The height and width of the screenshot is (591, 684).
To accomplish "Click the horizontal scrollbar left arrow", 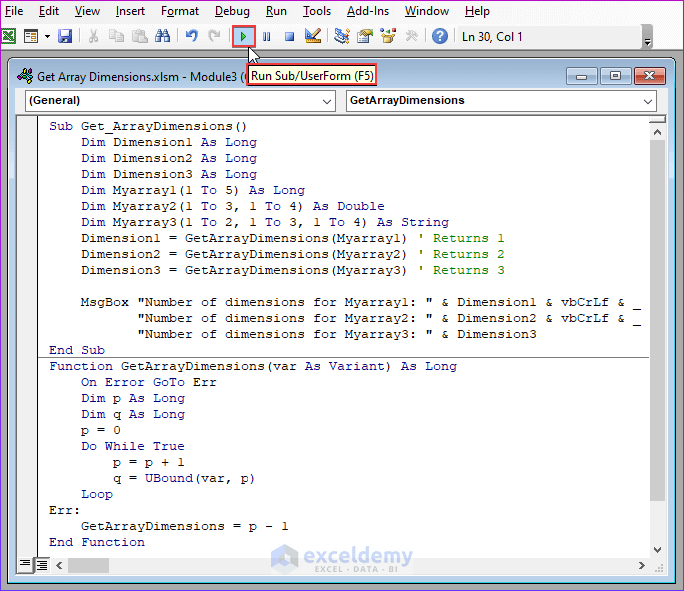I will [59, 566].
